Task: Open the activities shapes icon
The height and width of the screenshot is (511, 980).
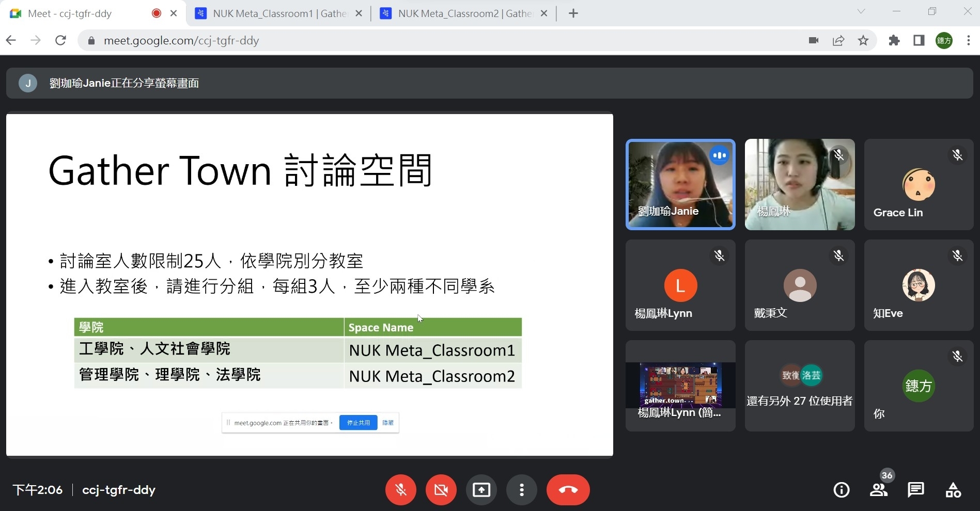Action: coord(953,489)
